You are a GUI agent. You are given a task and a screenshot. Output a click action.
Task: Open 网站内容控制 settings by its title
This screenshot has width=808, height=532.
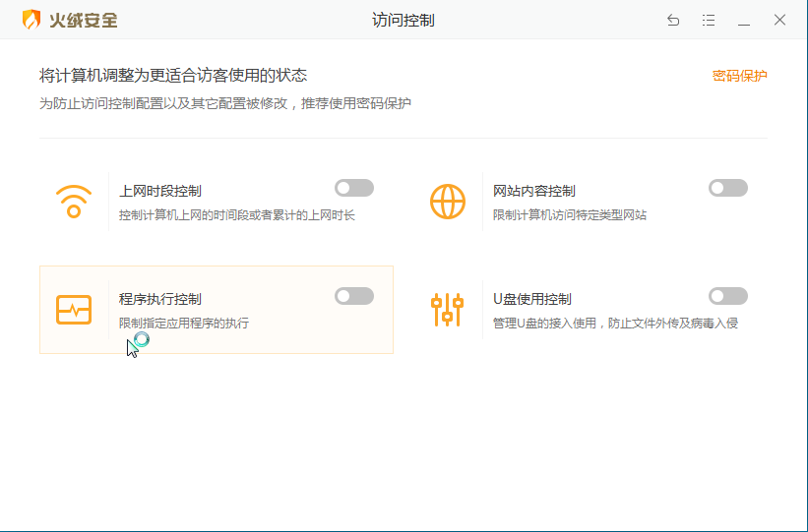click(534, 191)
